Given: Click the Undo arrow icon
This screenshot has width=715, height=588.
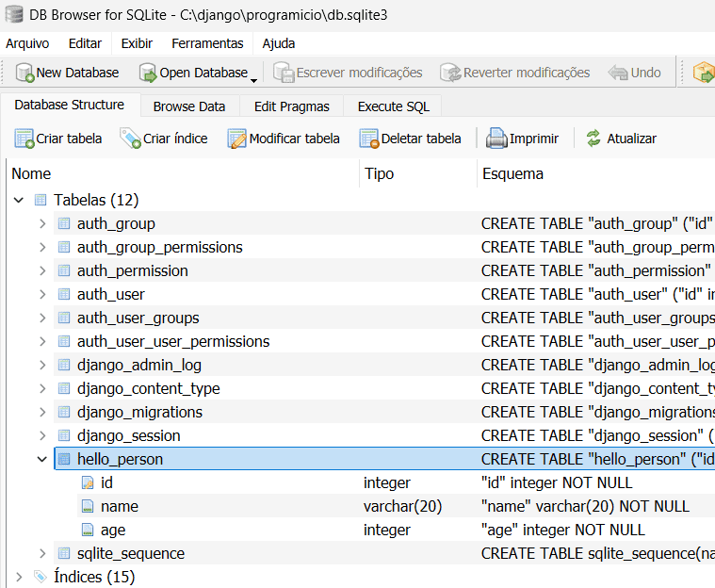Looking at the screenshot, I should (618, 73).
